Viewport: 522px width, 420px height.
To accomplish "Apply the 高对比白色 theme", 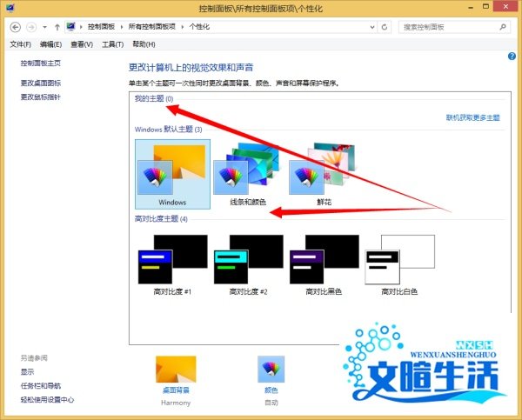I will pos(399,264).
